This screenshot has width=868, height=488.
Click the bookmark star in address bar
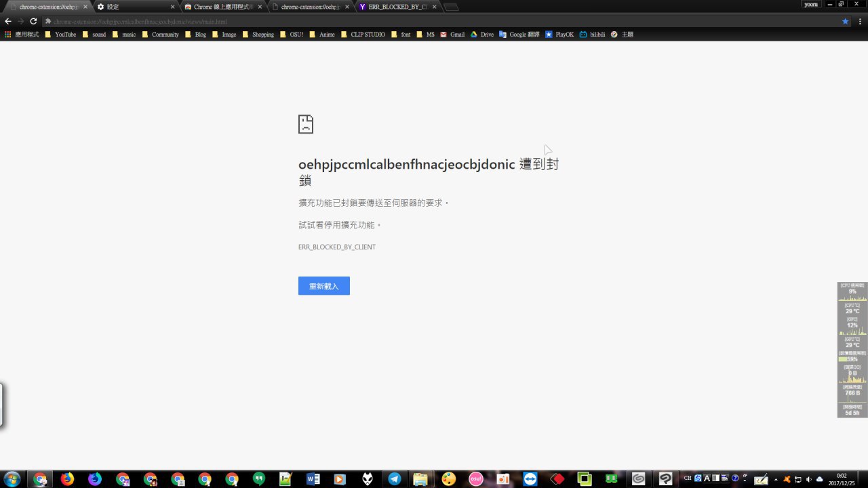point(845,21)
